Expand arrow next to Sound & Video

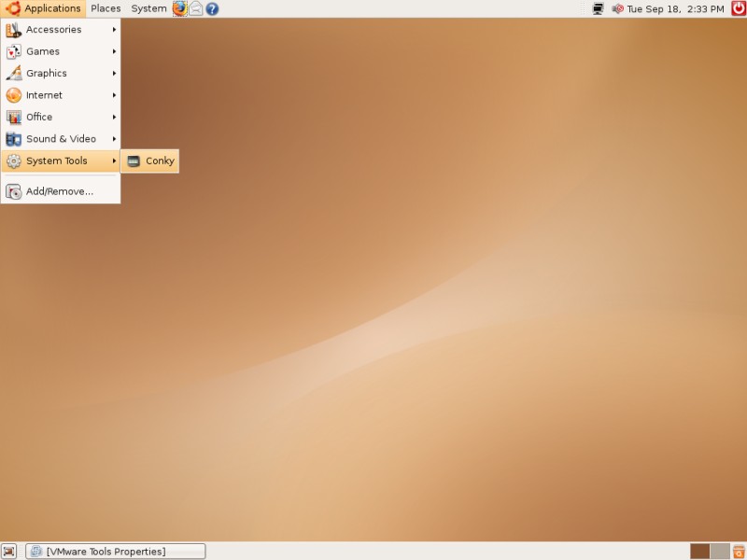[114, 139]
